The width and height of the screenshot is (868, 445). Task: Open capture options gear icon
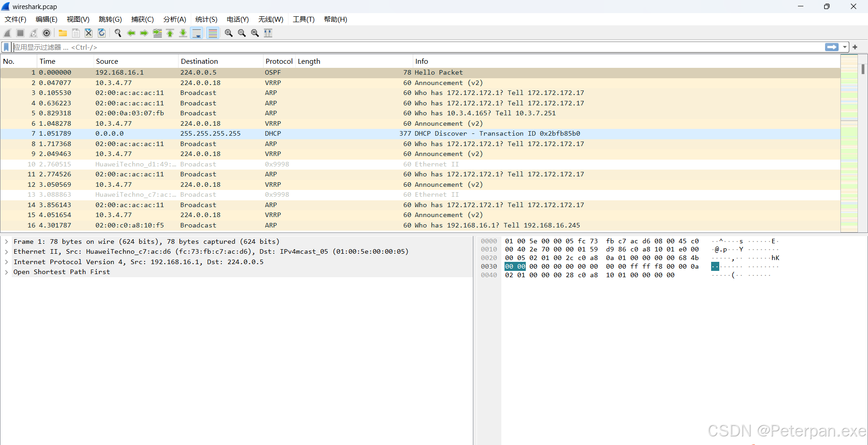(x=47, y=33)
